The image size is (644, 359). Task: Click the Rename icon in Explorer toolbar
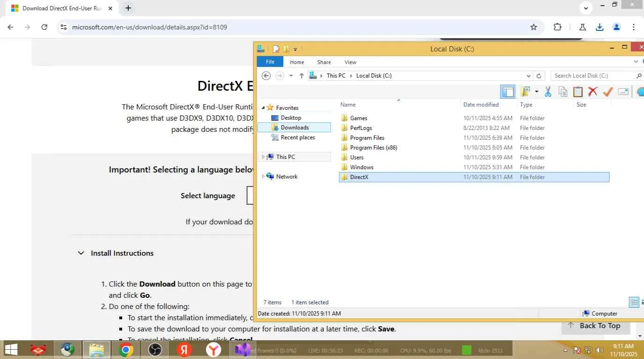click(623, 92)
